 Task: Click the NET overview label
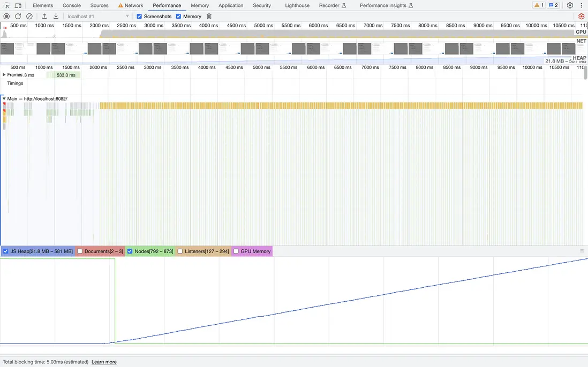tap(581, 41)
